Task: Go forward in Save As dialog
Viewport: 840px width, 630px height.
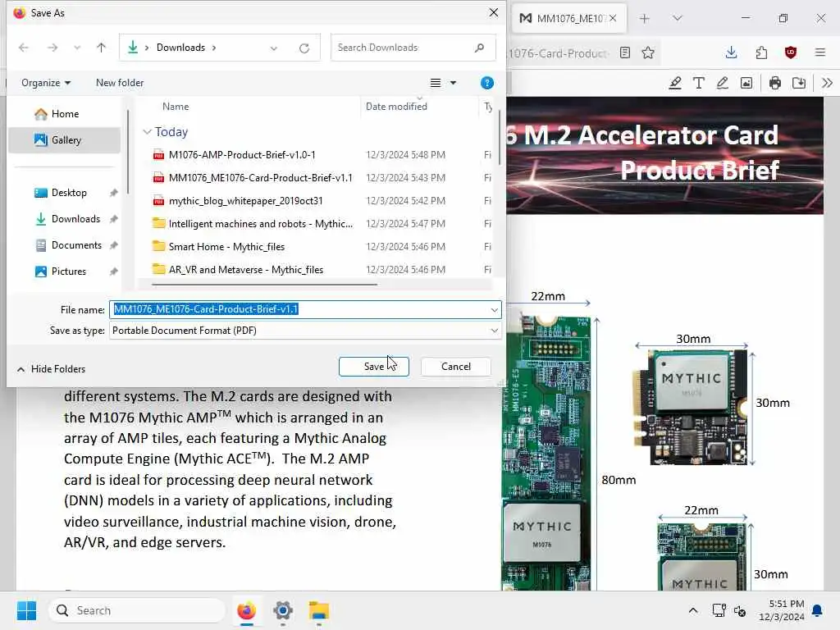Action: tap(52, 48)
